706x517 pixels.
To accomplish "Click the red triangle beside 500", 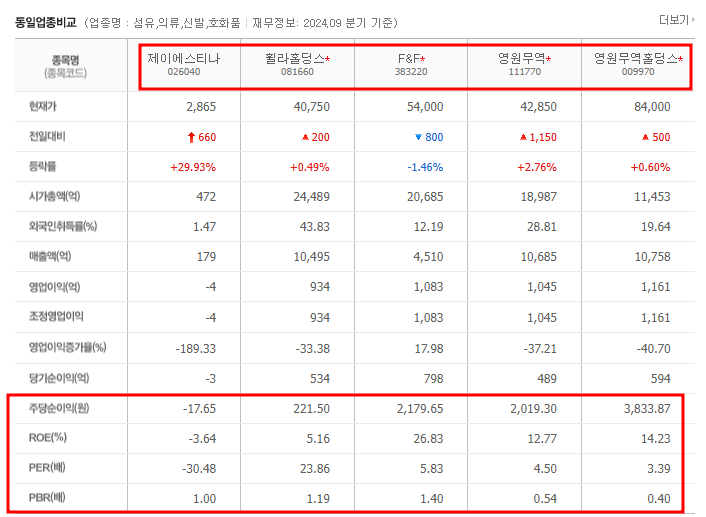I will 646,137.
